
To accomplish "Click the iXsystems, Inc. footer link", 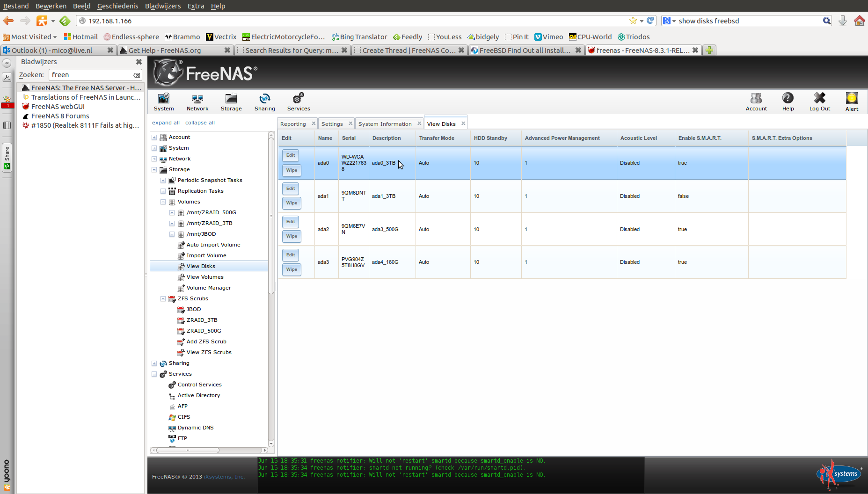I will 224,477.
